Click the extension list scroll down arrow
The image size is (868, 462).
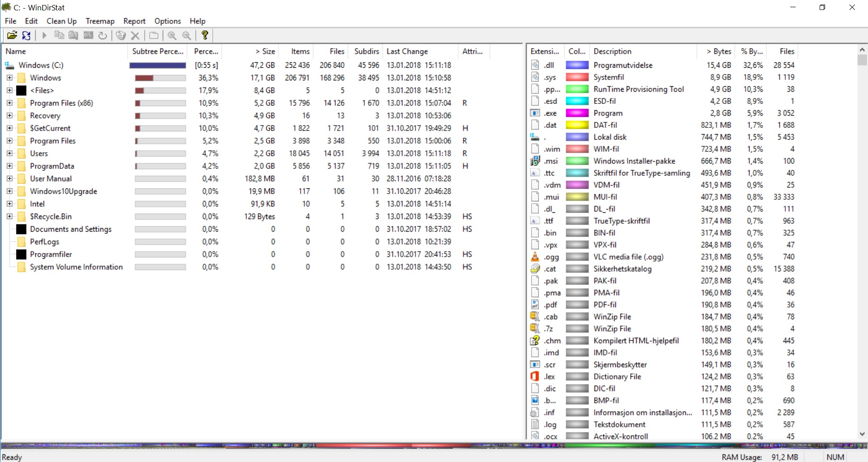point(862,434)
